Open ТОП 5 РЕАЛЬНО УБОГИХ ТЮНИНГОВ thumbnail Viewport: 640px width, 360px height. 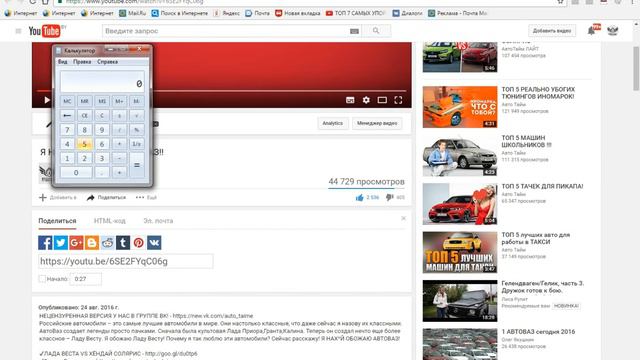[460, 107]
